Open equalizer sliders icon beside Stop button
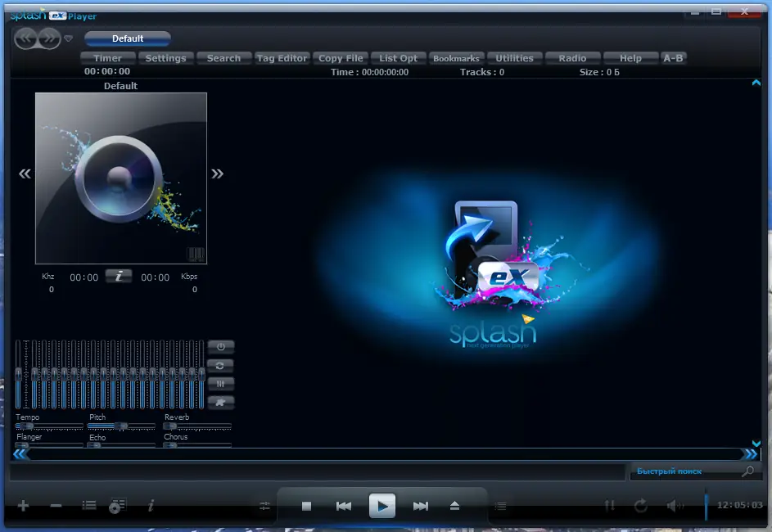 [x=265, y=506]
